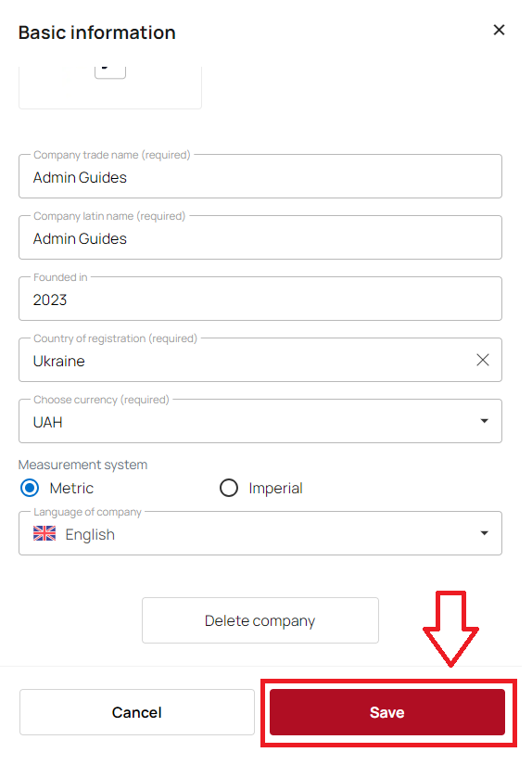Edit the Company trade name field
Image resolution: width=532 pixels, height=765 pixels.
pyautogui.click(x=260, y=176)
